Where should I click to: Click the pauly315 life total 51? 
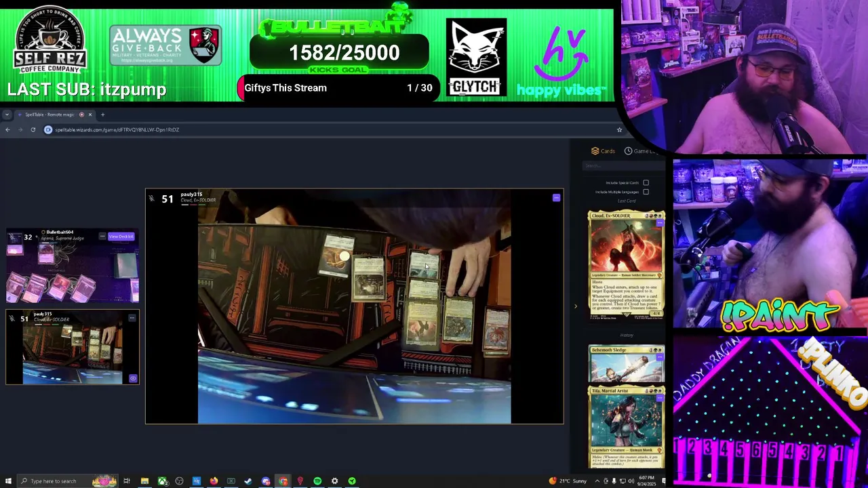[x=167, y=199]
